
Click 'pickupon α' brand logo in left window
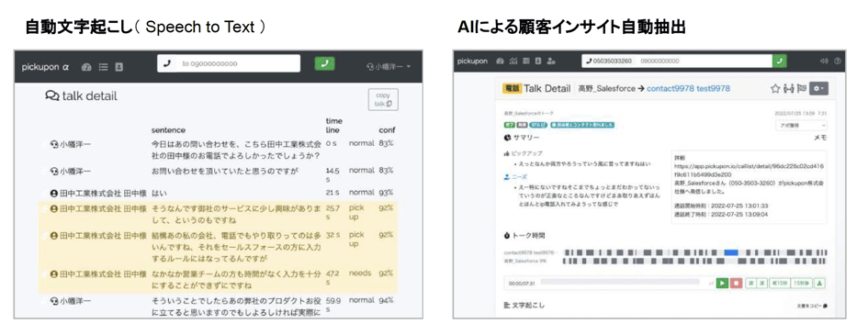[x=45, y=67]
